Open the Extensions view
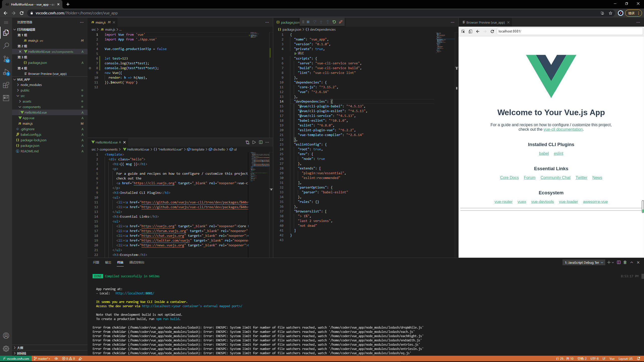Image resolution: width=644 pixels, height=362 pixels. click(6, 85)
